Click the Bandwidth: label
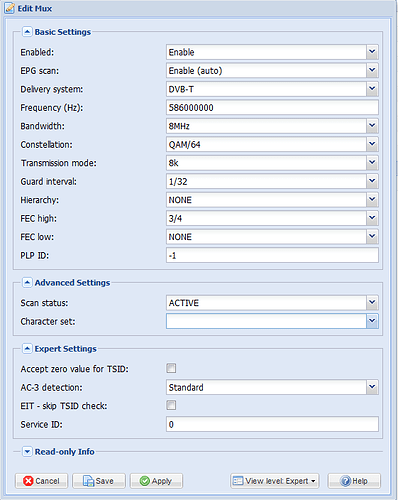The image size is (398, 500). (42, 126)
